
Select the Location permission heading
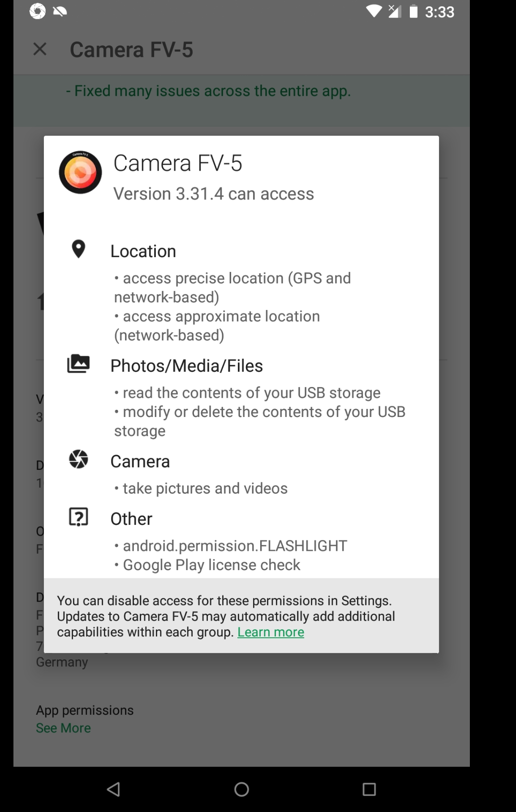pos(143,251)
